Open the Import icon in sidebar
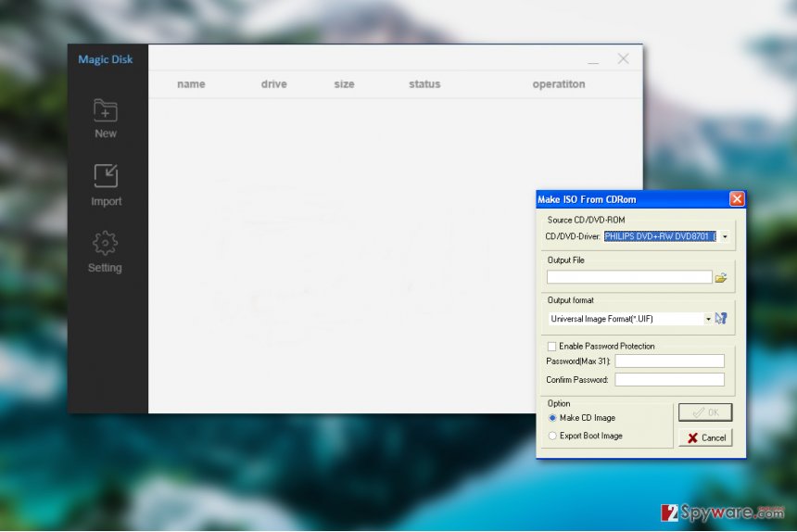 (106, 176)
